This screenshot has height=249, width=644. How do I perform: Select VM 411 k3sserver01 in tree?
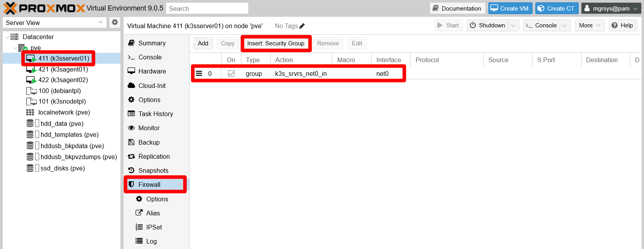[x=61, y=58]
